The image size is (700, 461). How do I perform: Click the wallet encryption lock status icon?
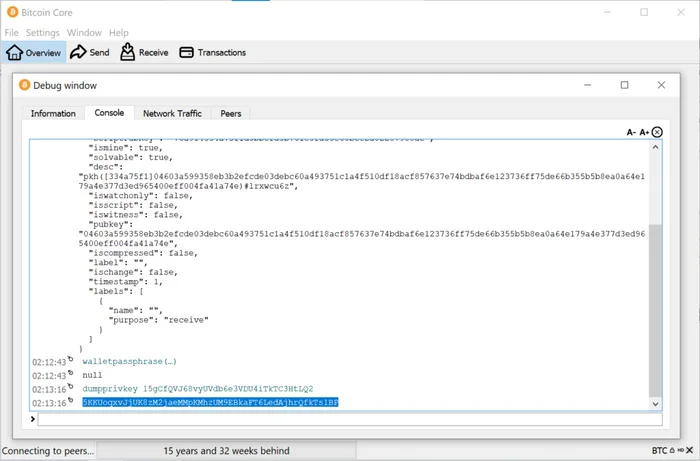672,450
